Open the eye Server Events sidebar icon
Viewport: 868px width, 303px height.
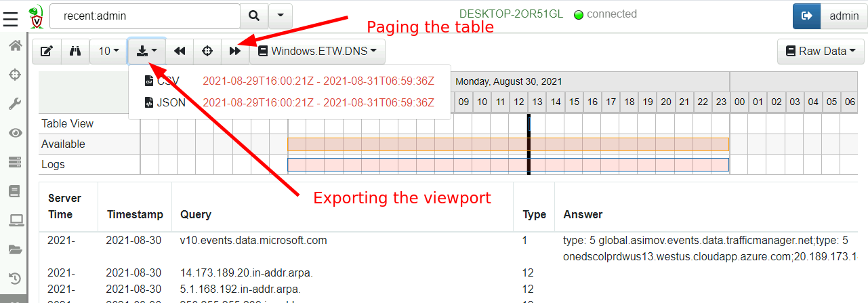(14, 133)
